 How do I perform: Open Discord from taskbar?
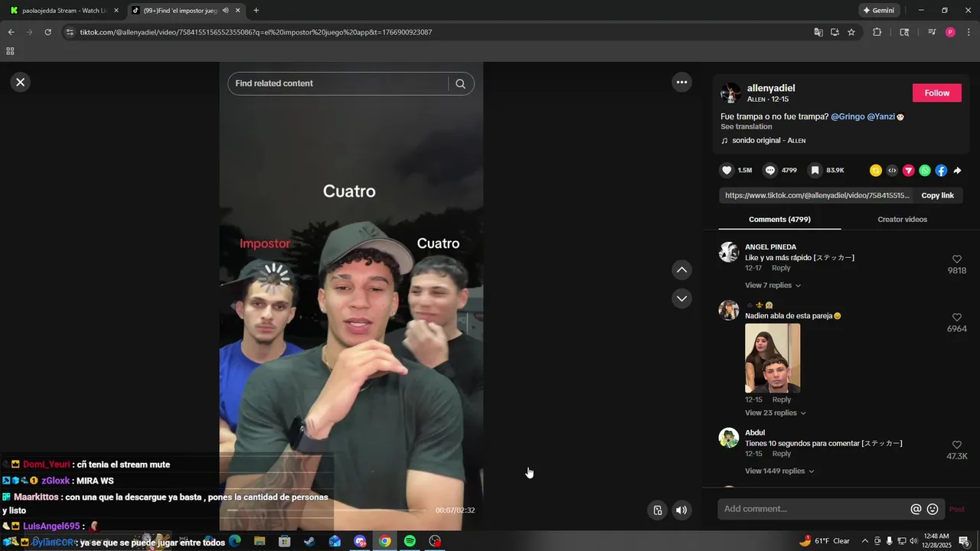360,541
